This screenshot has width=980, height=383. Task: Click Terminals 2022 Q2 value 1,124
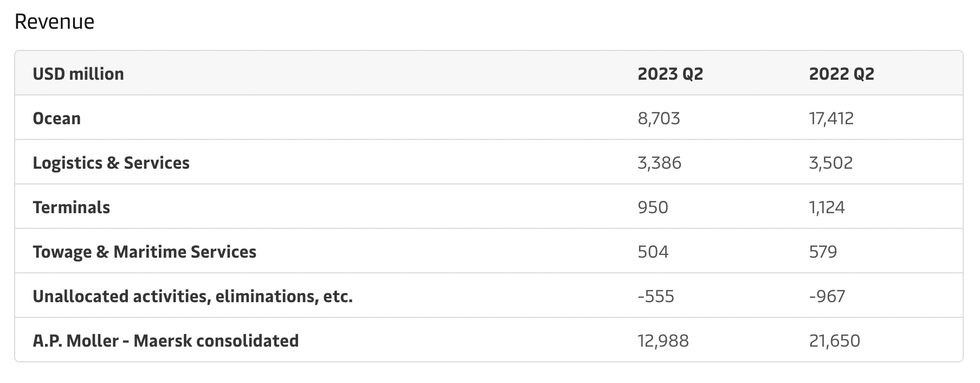point(827,207)
